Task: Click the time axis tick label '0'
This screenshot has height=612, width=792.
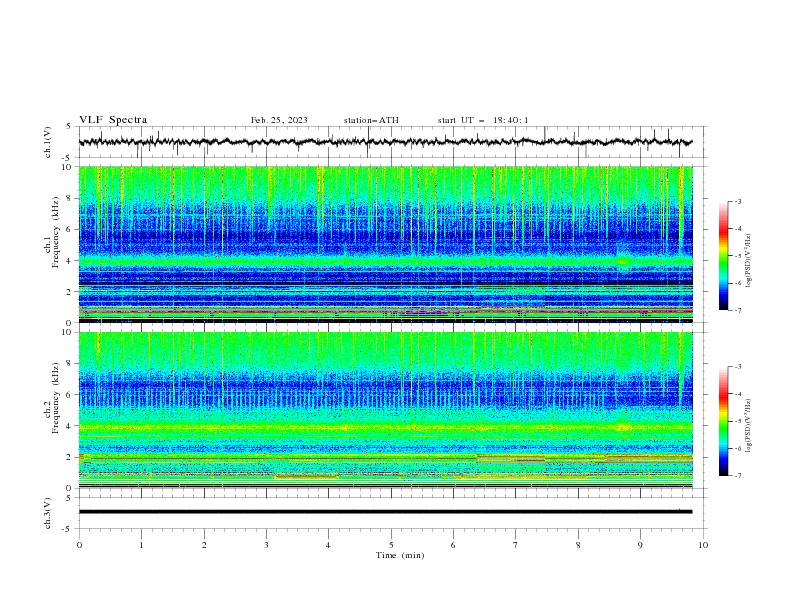Action: click(x=79, y=545)
